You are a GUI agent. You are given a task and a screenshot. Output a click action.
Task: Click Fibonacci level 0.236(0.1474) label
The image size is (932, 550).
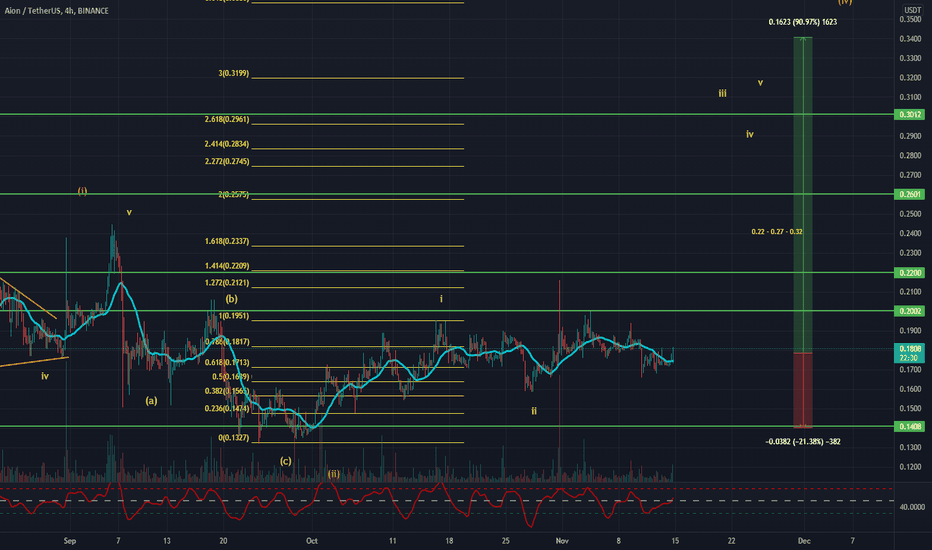click(x=227, y=408)
